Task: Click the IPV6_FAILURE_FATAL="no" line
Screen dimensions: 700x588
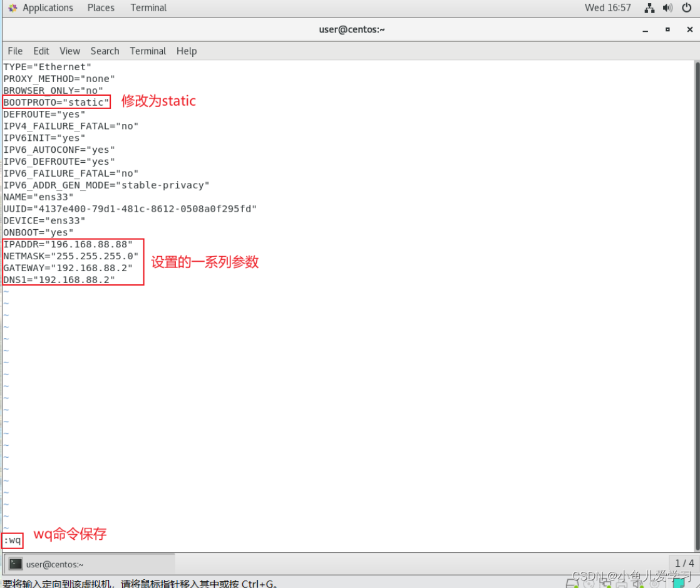Action: pyautogui.click(x=71, y=173)
